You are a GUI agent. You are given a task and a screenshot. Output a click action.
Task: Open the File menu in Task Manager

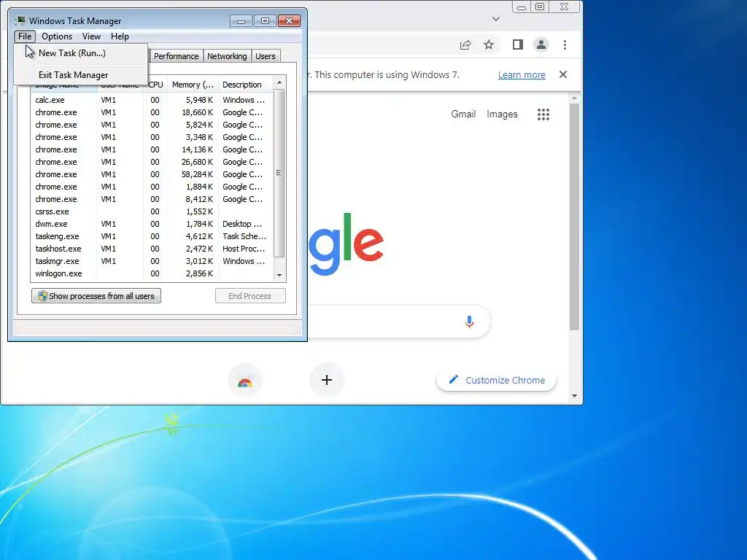pyautogui.click(x=25, y=36)
